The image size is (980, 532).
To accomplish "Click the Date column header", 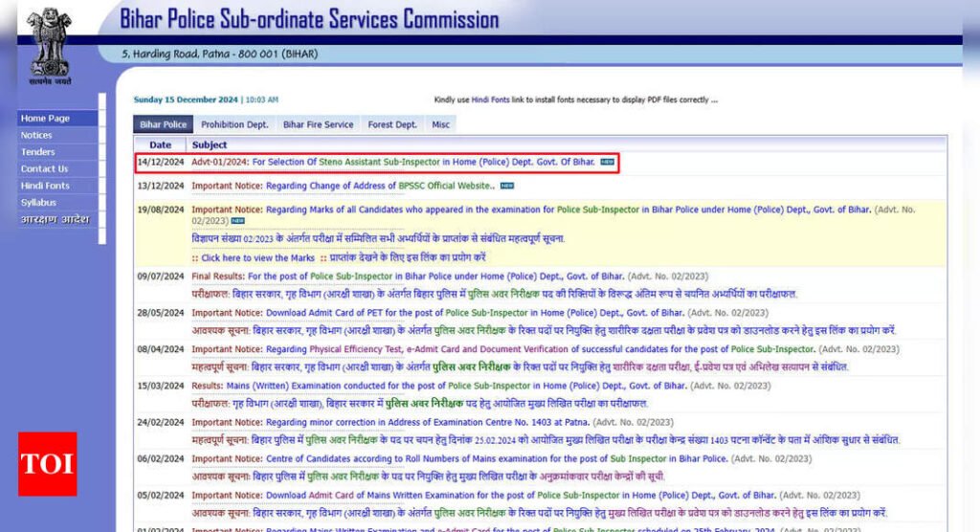I will tap(161, 145).
